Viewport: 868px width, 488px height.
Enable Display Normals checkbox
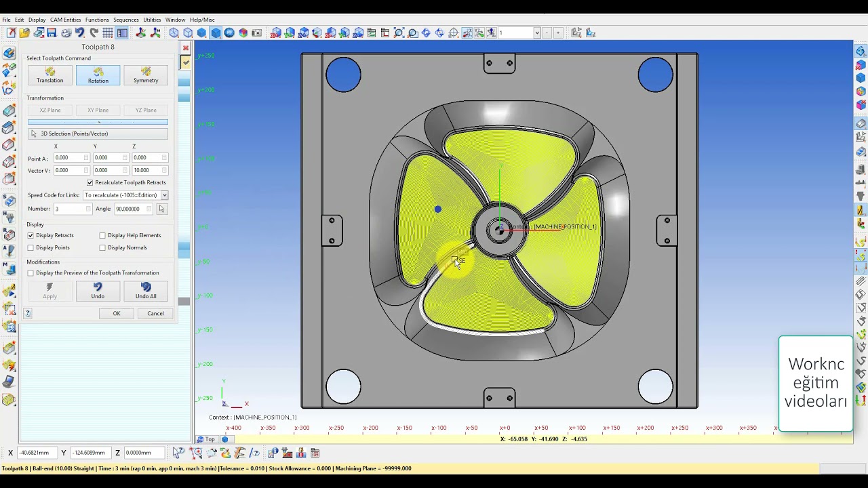coord(102,247)
